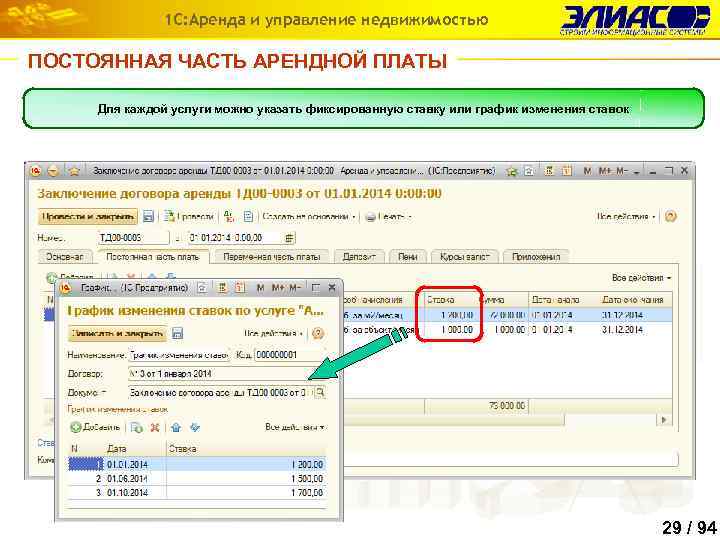Click Провести и закрыть button
This screenshot has width=720, height=540.
point(88,216)
